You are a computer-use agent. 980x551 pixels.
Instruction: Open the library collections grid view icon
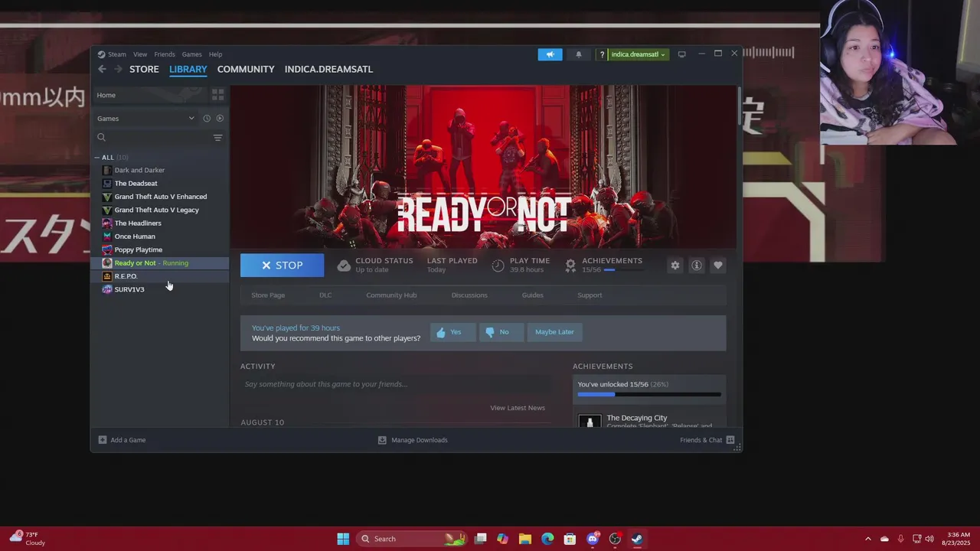217,95
